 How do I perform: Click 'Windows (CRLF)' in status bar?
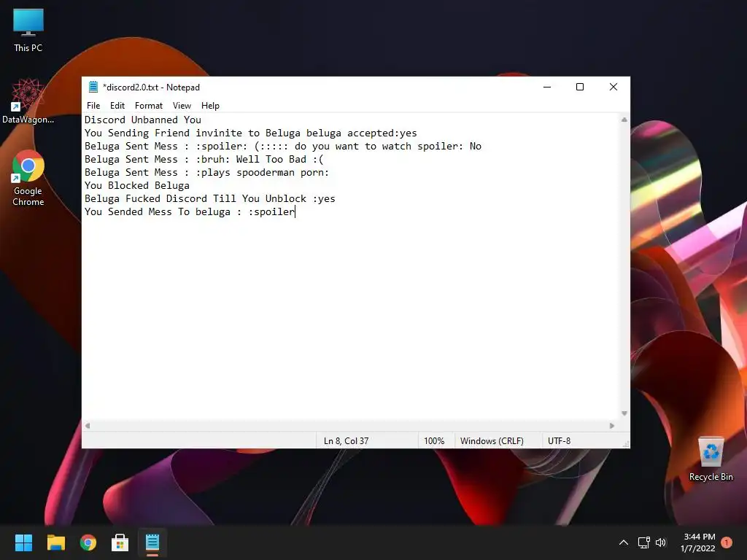(492, 441)
